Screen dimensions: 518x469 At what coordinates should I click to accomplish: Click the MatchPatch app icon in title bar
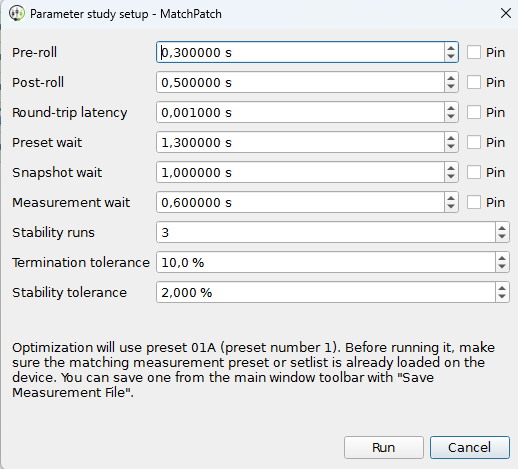click(16, 14)
